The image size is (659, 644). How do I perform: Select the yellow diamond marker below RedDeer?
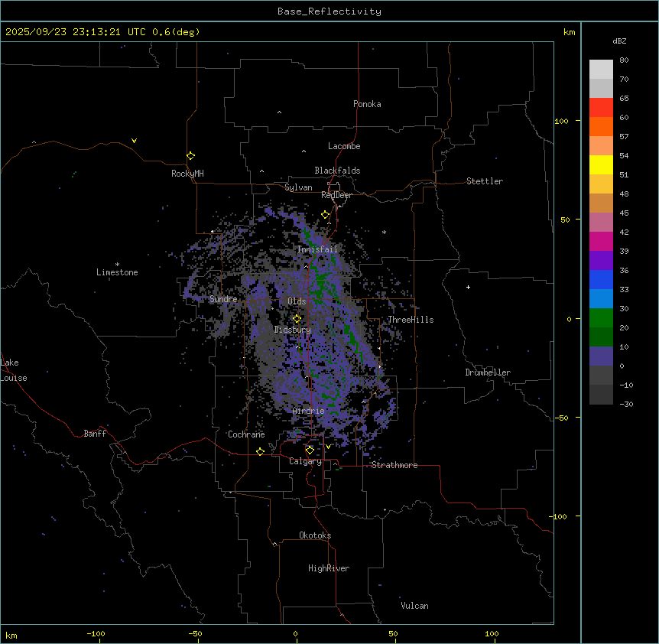[325, 215]
